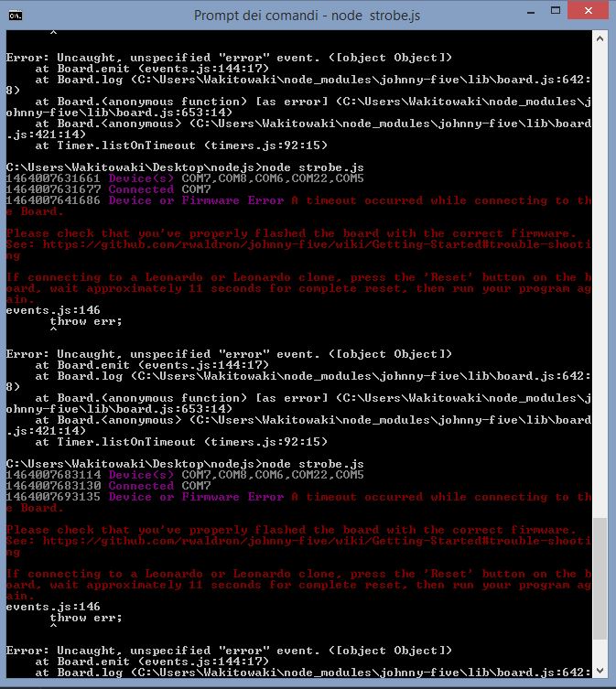Viewport: 616px width, 689px height.
Task: Open the command prompt system menu icon
Action: [16, 16]
